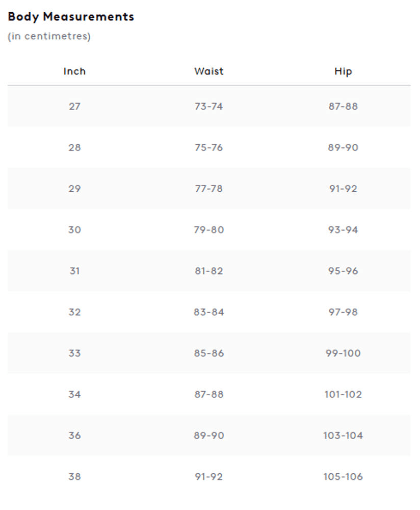Image resolution: width=420 pixels, height=510 pixels.
Task: Select size 34 row label
Action: (74, 395)
